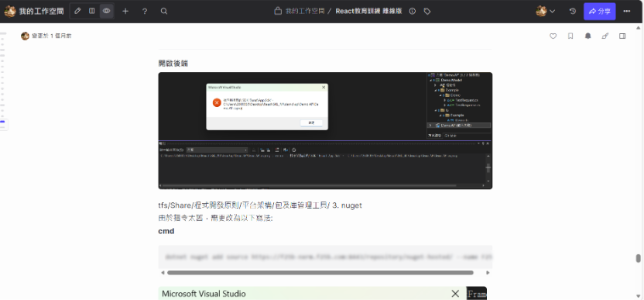The image size is (644, 300).
Task: Open help via the question mark icon
Action: coord(145,11)
